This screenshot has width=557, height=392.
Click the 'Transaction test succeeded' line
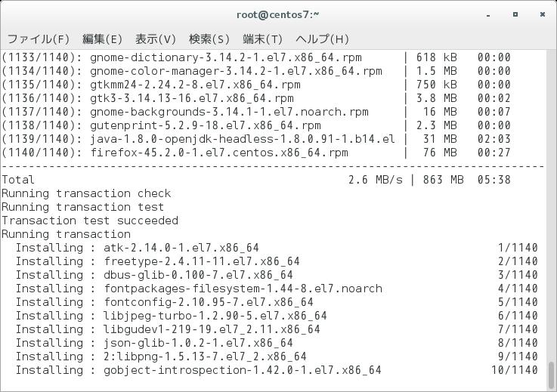[90, 221]
